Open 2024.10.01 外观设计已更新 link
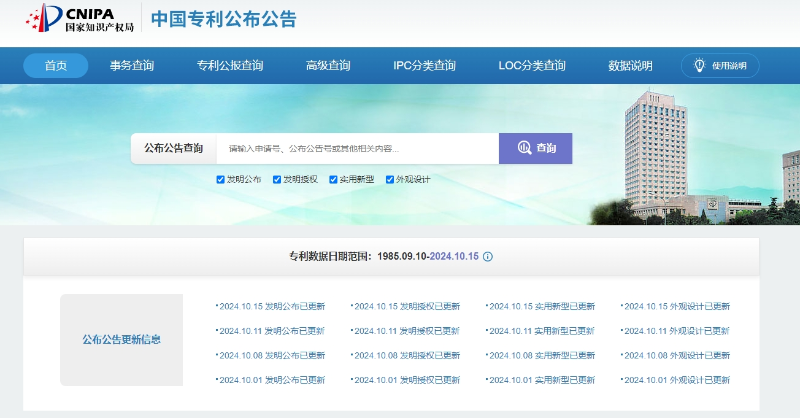 click(x=677, y=380)
